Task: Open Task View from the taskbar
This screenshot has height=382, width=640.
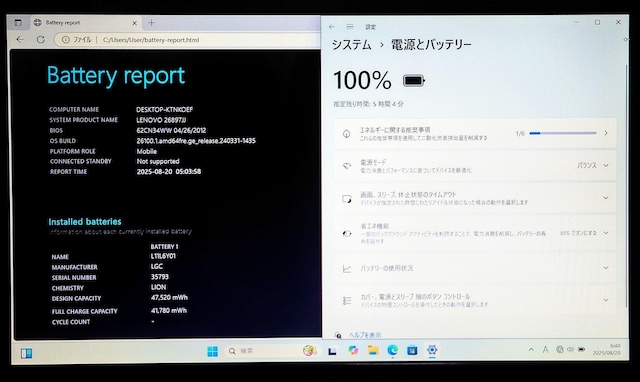Action: click(x=333, y=351)
